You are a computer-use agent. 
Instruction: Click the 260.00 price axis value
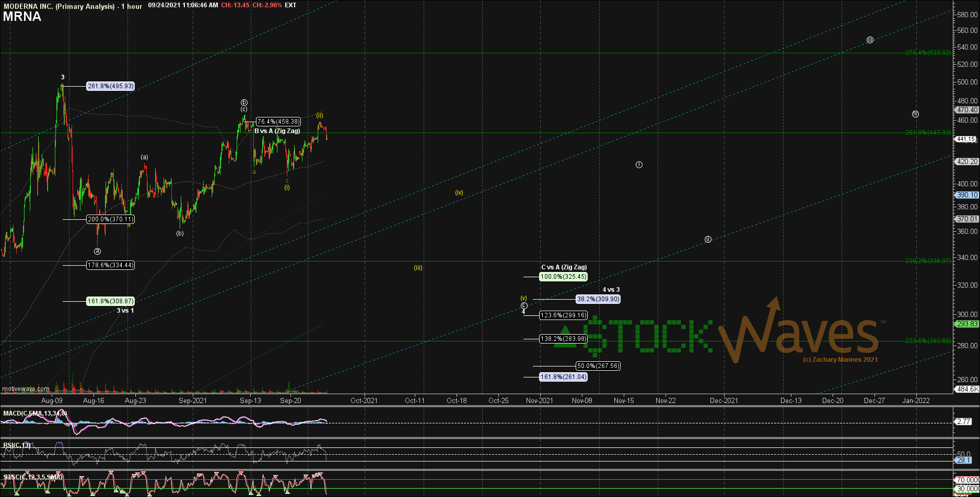[968, 380]
